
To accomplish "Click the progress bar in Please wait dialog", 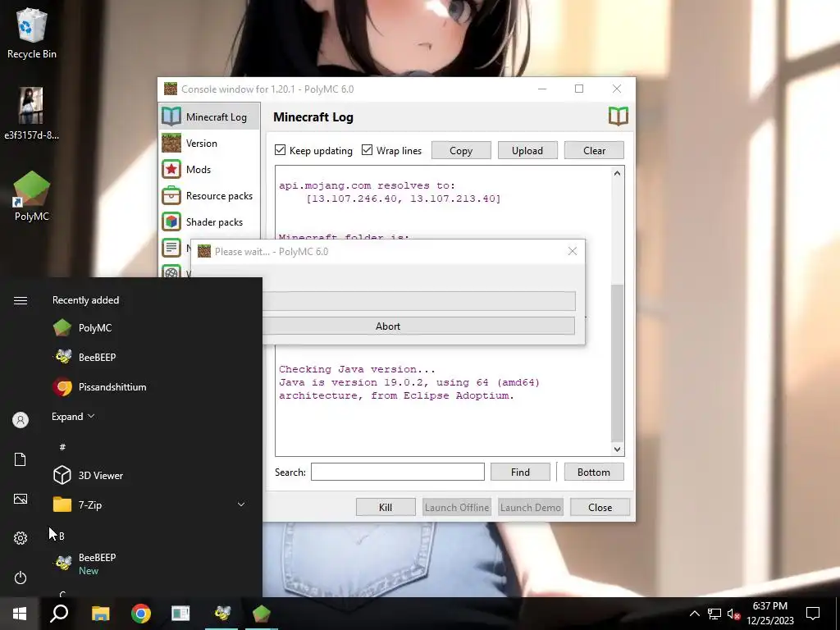I will point(419,301).
